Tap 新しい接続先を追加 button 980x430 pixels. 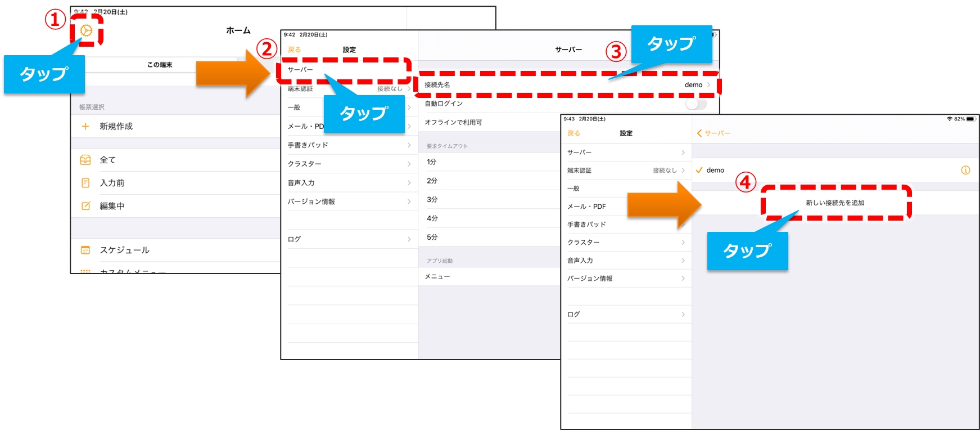[x=835, y=203]
